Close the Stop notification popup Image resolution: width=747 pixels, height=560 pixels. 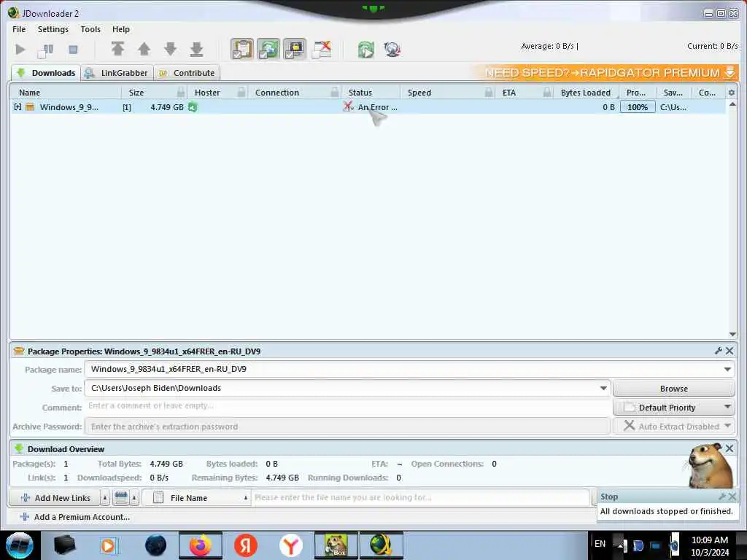732,496
